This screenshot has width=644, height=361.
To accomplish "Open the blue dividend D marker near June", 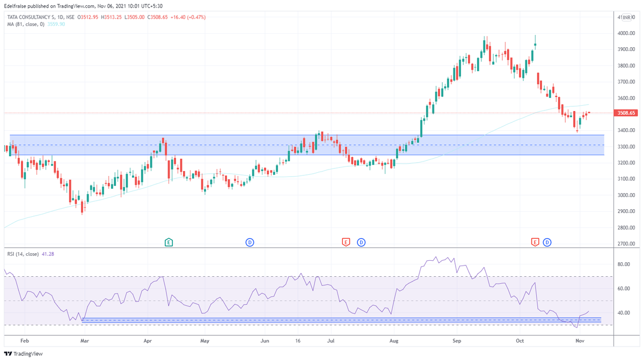I will 250,242.
